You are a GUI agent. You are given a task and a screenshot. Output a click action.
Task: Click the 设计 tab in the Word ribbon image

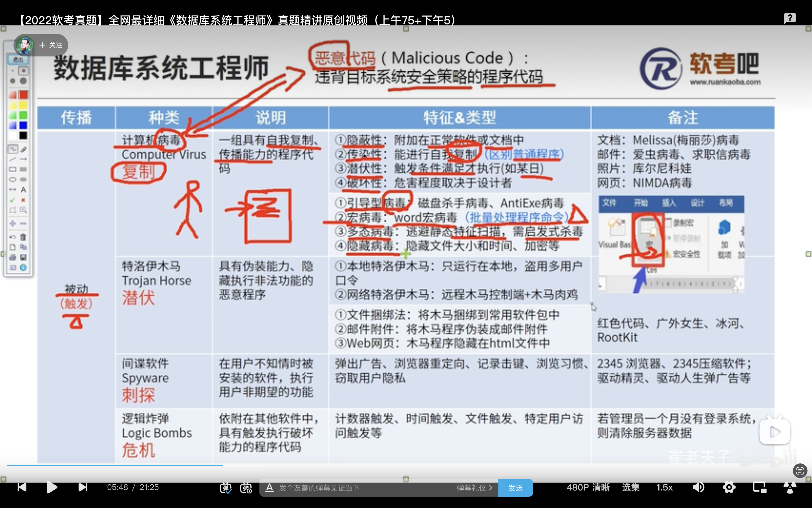click(698, 203)
